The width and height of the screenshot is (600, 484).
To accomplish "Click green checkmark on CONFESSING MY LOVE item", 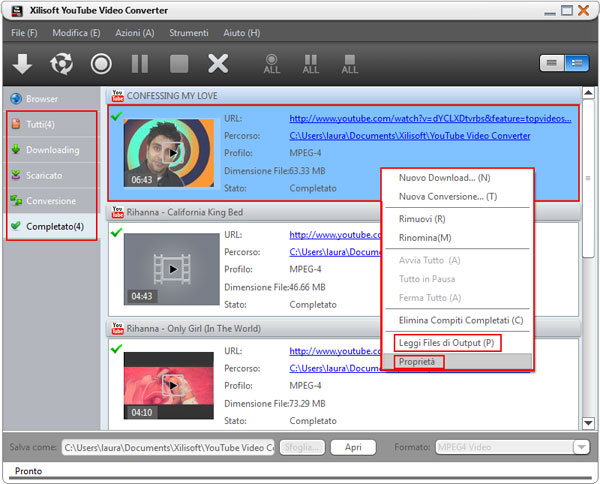I will [116, 116].
